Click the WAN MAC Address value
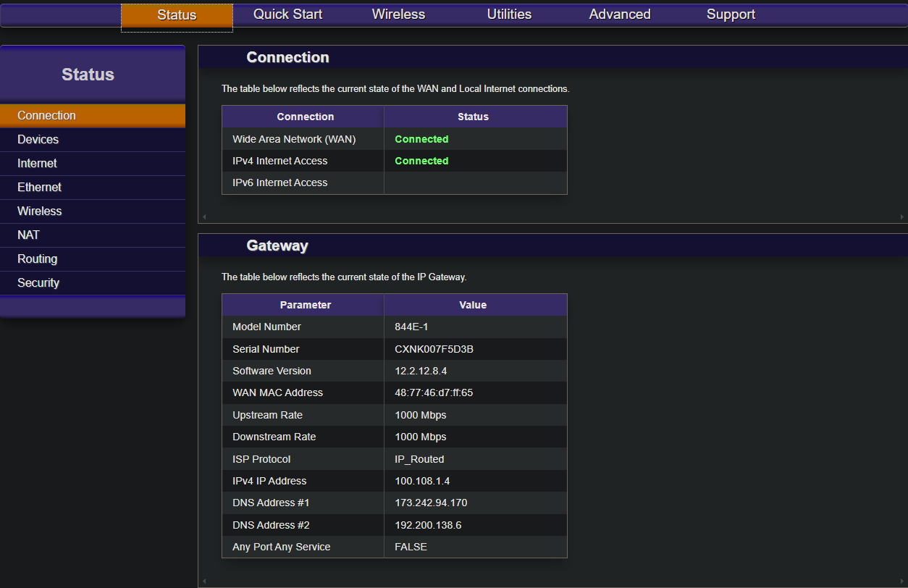Image resolution: width=908 pixels, height=588 pixels. [x=434, y=393]
